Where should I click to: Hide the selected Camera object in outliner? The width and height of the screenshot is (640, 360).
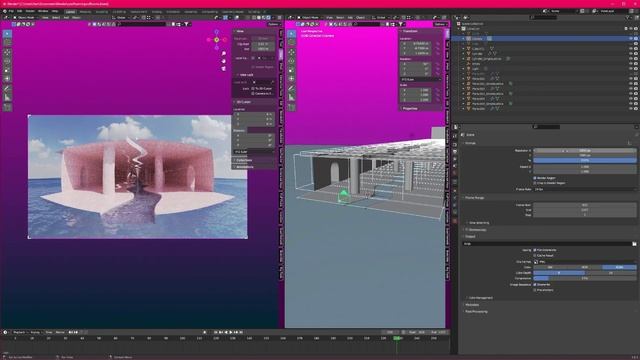tap(631, 38)
